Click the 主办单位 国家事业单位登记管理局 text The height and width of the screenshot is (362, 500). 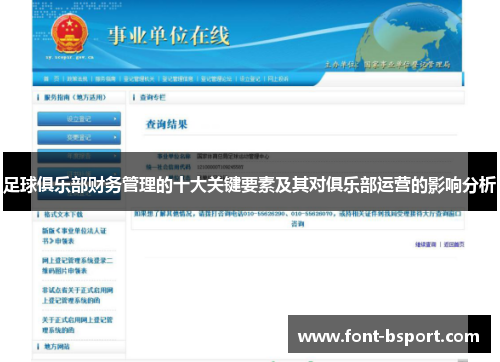[388, 64]
